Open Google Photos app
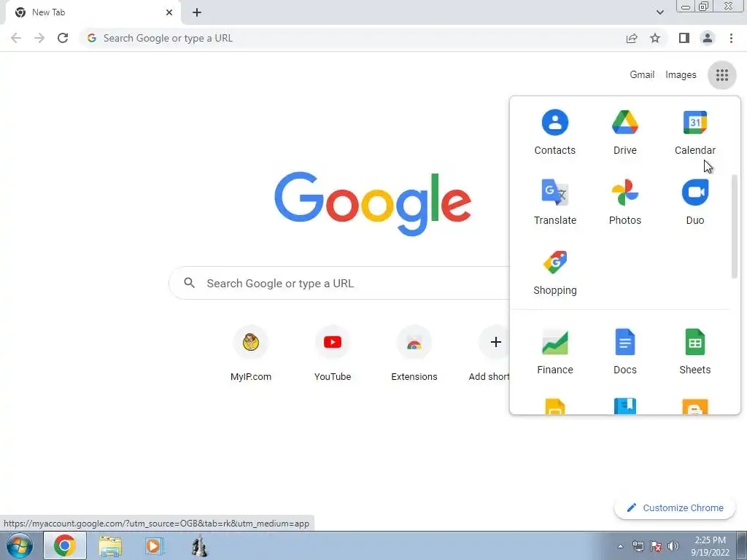This screenshot has height=560, width=747. pos(624,203)
